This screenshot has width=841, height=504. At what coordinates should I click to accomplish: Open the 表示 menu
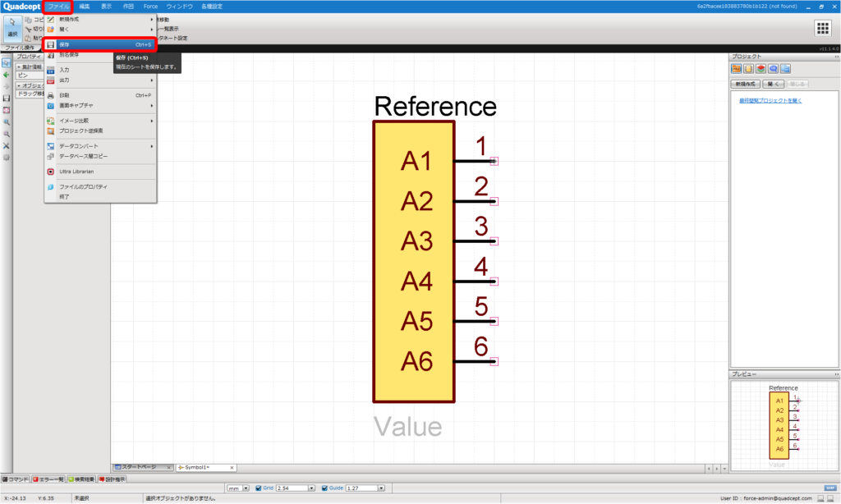[x=106, y=7]
